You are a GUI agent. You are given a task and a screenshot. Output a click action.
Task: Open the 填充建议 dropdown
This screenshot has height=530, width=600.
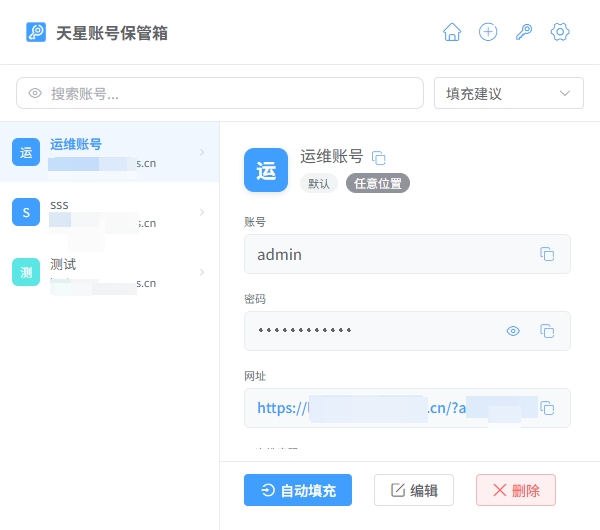pyautogui.click(x=509, y=93)
